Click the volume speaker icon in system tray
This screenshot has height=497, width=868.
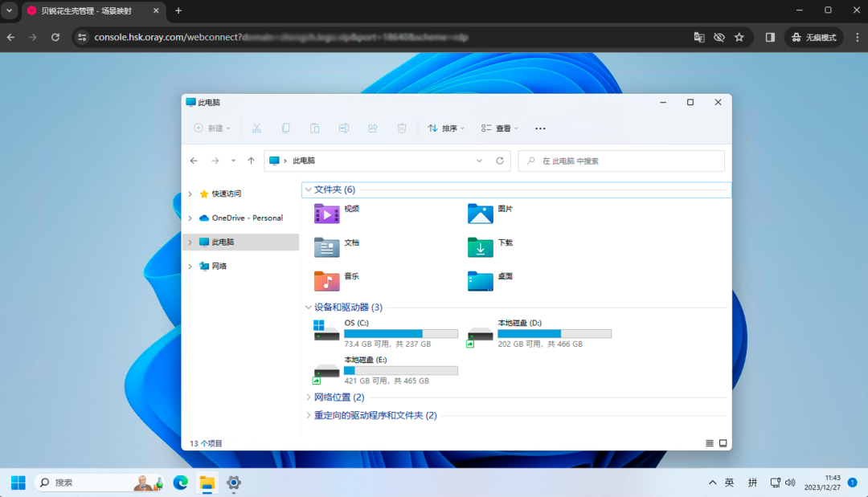click(790, 483)
